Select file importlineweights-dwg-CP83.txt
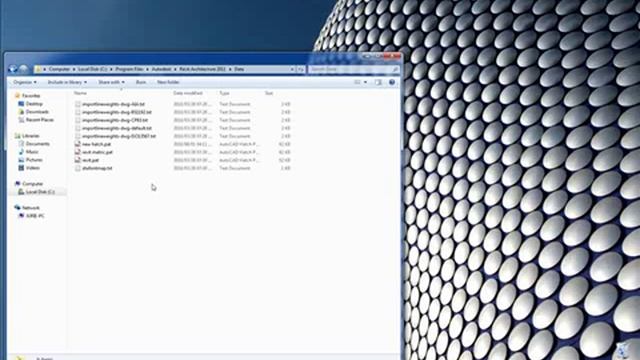 [x=115, y=120]
